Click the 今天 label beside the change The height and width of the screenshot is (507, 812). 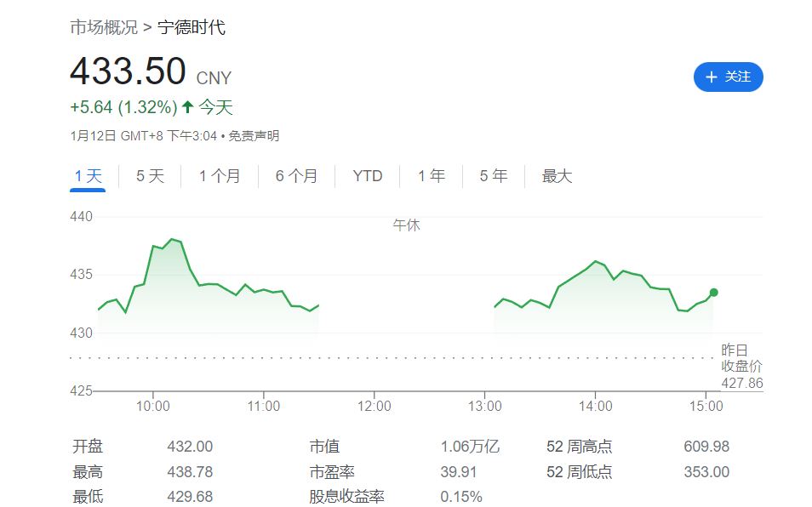tap(216, 107)
